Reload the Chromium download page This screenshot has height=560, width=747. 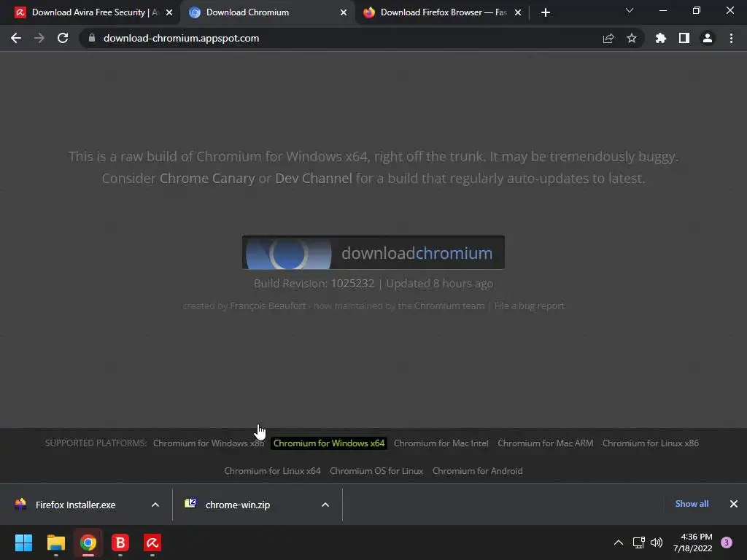click(x=63, y=38)
